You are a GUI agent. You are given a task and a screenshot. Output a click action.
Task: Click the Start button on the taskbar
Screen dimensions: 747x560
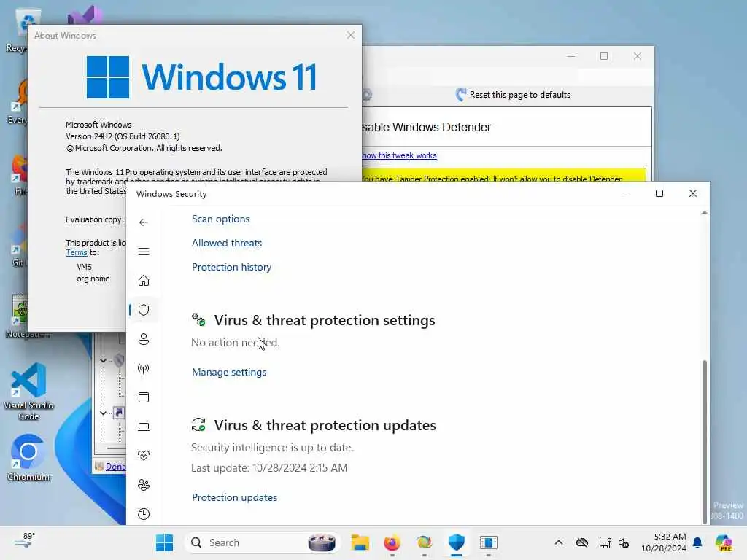tap(164, 542)
